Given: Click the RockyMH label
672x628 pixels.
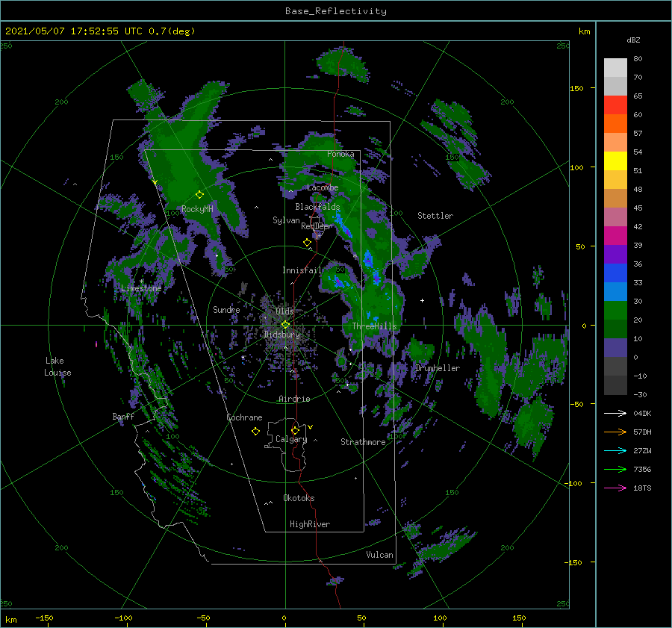Looking at the screenshot, I should click(197, 209).
